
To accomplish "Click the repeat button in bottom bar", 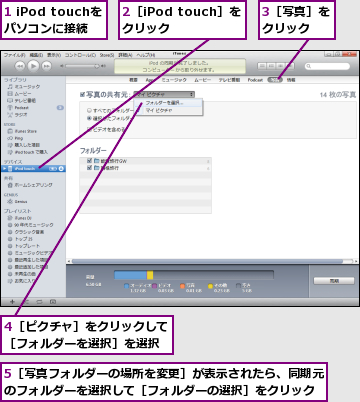I will click(39, 302).
